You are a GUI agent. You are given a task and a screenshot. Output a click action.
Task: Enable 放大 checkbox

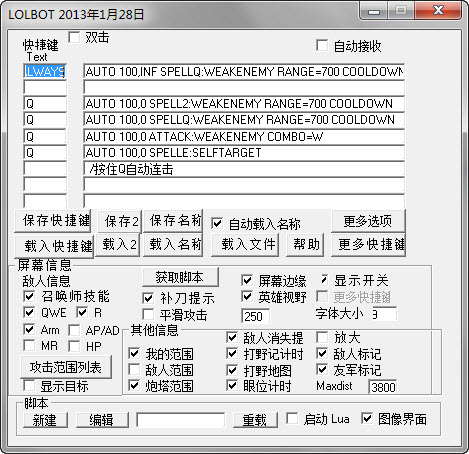(x=322, y=337)
